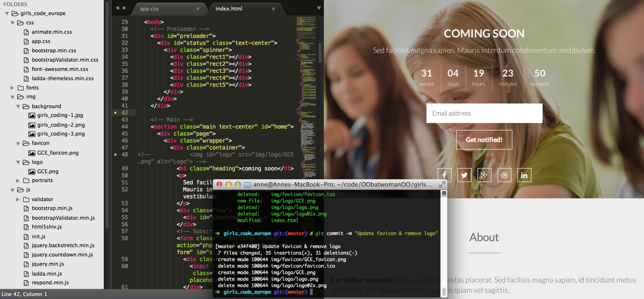The width and height of the screenshot is (644, 299).
Task: Go to previous tab with left arrow
Action: [117, 8]
